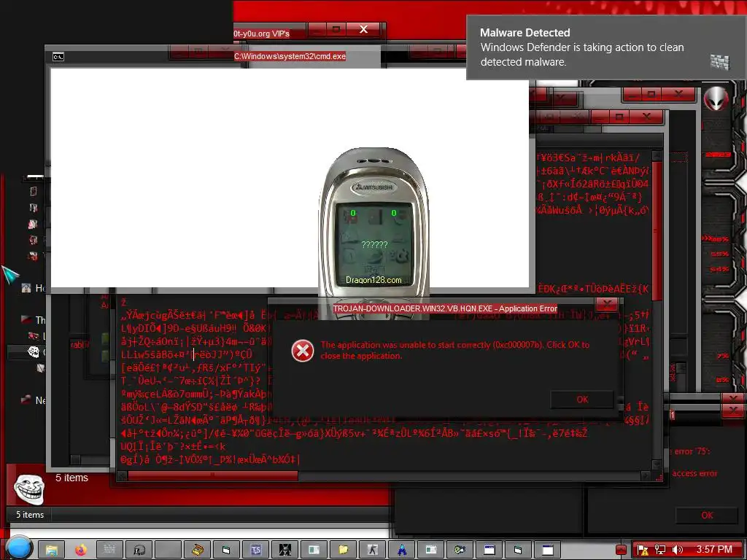Click the '5 items' status bar text
This screenshot has height=560, width=747.
[x=30, y=515]
